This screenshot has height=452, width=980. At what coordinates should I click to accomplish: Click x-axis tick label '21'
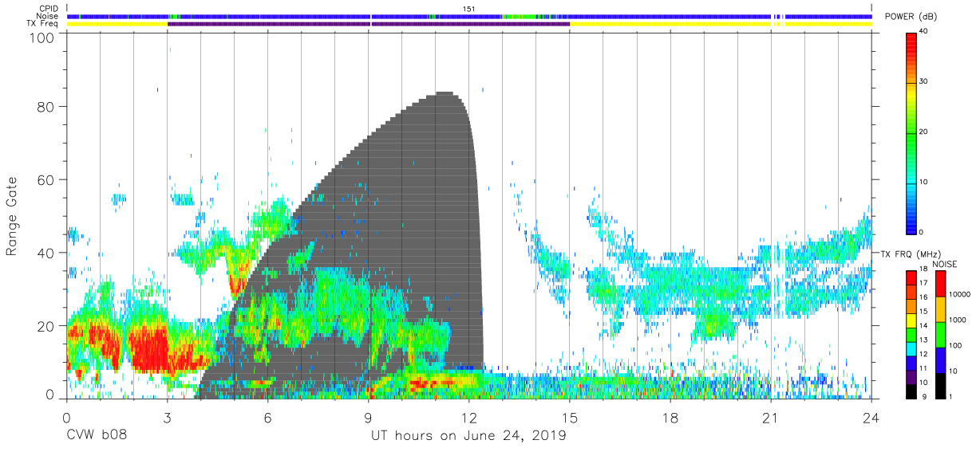coord(771,417)
